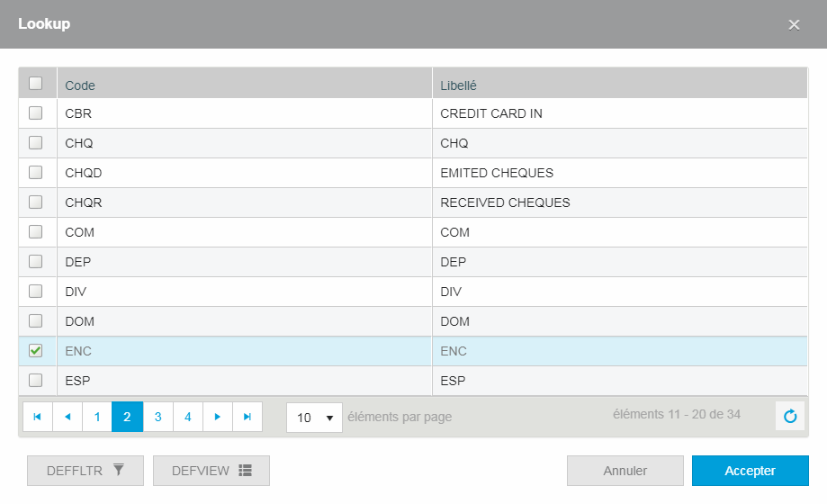
Task: Go to page 1
Action: (97, 417)
